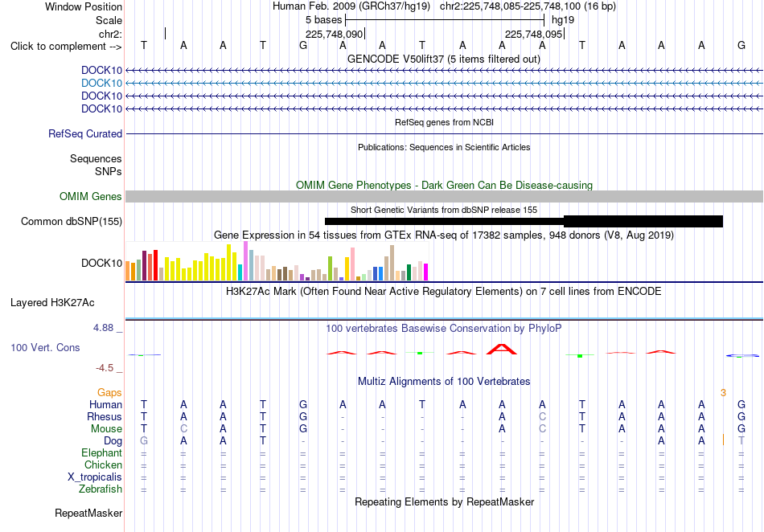This screenshot has width=764, height=532.
Task: Select the Human species row label
Action: pyautogui.click(x=105, y=404)
